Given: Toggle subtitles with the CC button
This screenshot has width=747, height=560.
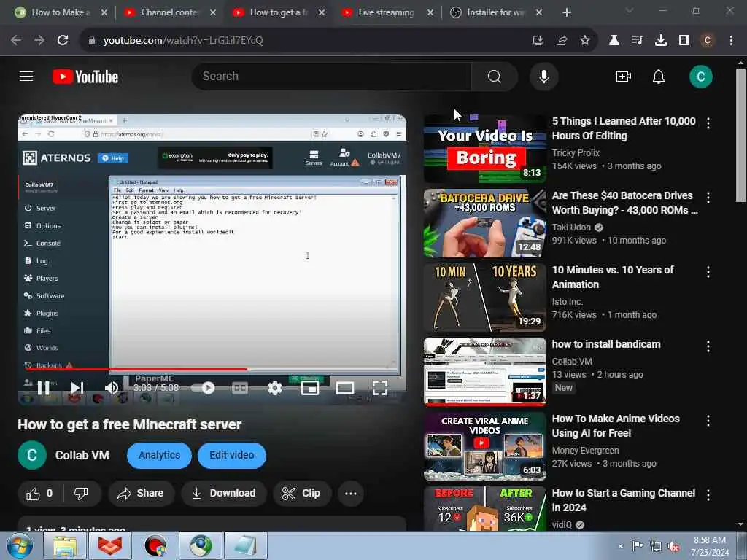Looking at the screenshot, I should [239, 388].
